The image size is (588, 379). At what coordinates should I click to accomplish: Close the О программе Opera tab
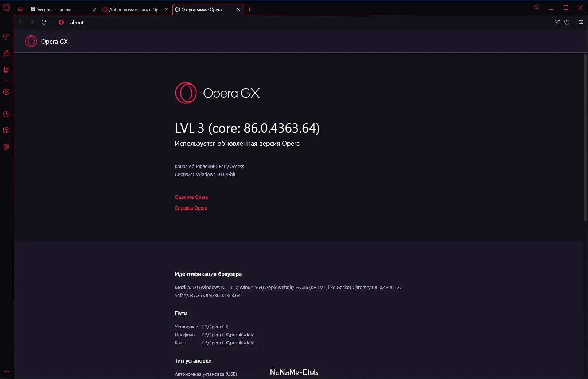pos(239,10)
